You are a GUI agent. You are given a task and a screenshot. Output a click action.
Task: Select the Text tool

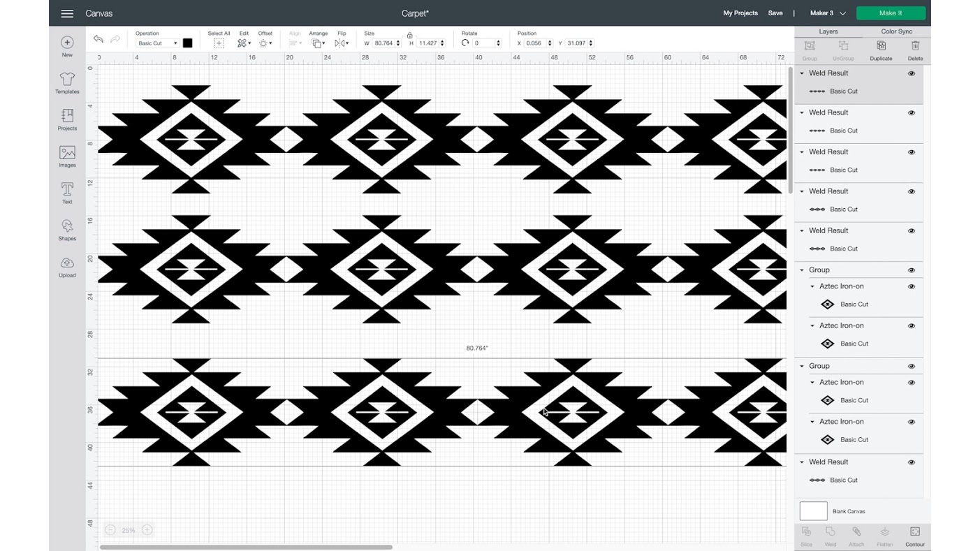pyautogui.click(x=67, y=193)
